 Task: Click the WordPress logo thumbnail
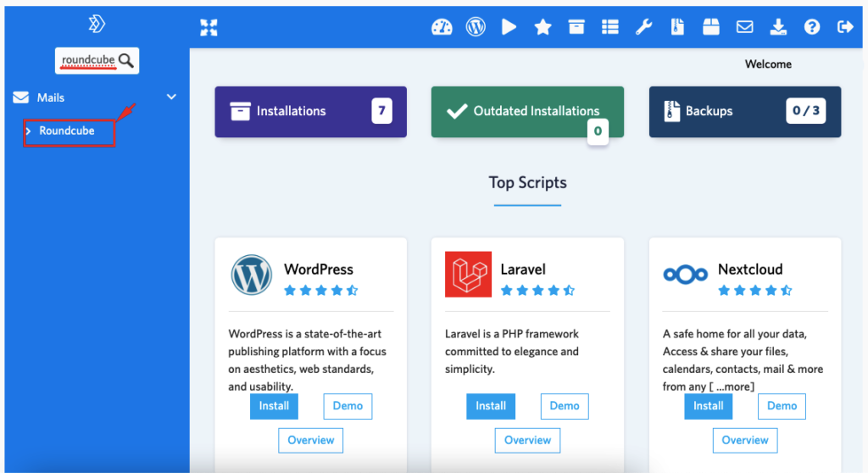pos(251,275)
